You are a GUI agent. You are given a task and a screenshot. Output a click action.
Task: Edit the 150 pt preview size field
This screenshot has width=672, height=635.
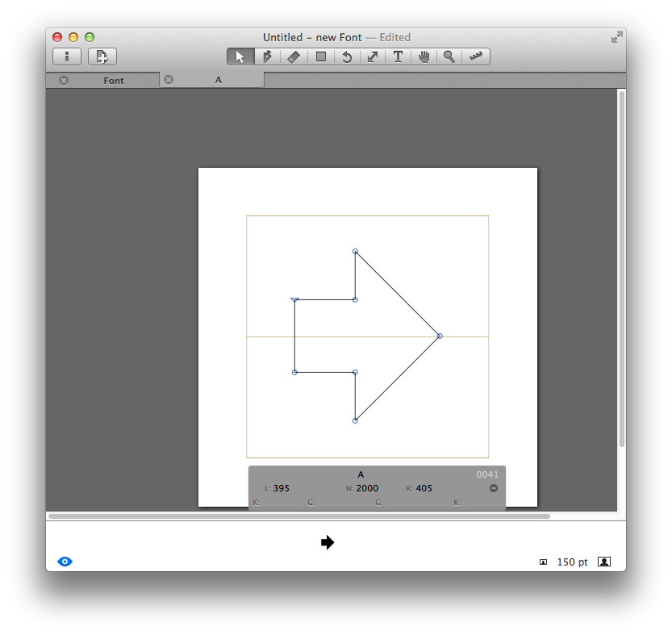click(572, 562)
